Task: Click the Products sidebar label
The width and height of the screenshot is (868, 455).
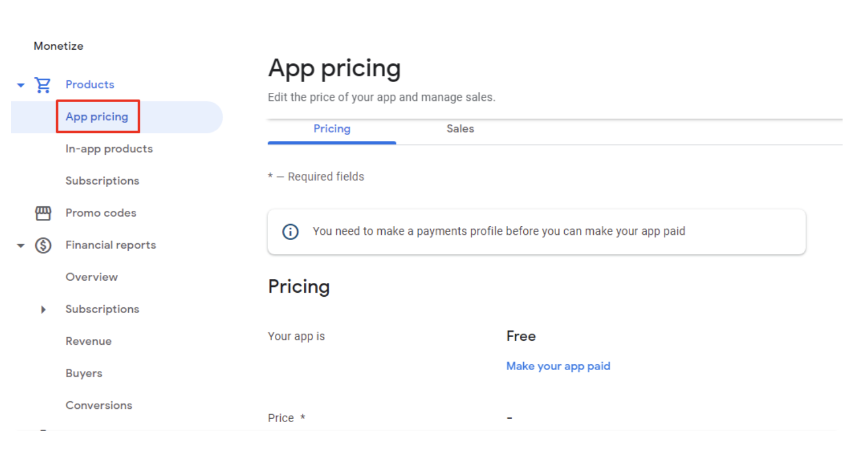Action: pos(90,84)
